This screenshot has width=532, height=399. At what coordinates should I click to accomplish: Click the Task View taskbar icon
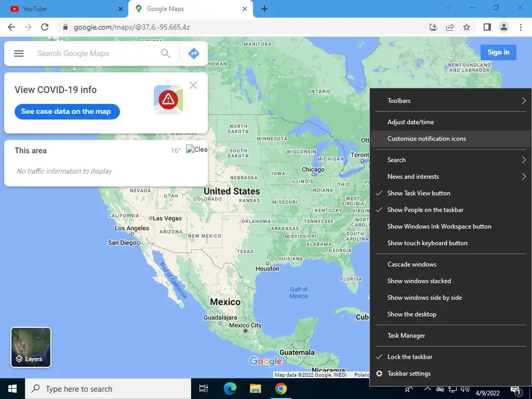[203, 389]
